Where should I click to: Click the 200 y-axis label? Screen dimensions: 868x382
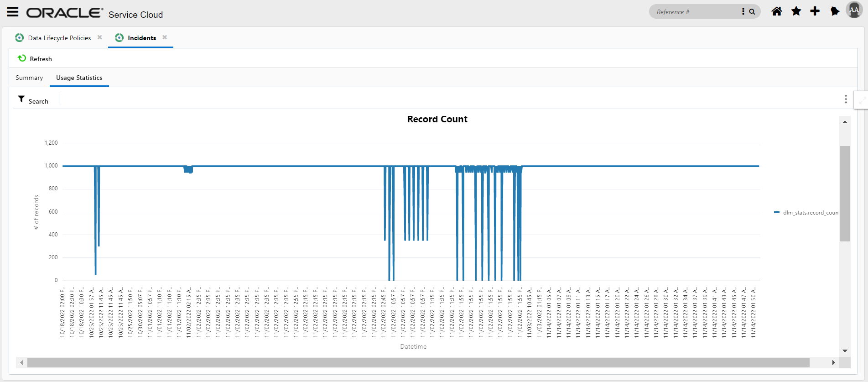(x=53, y=257)
